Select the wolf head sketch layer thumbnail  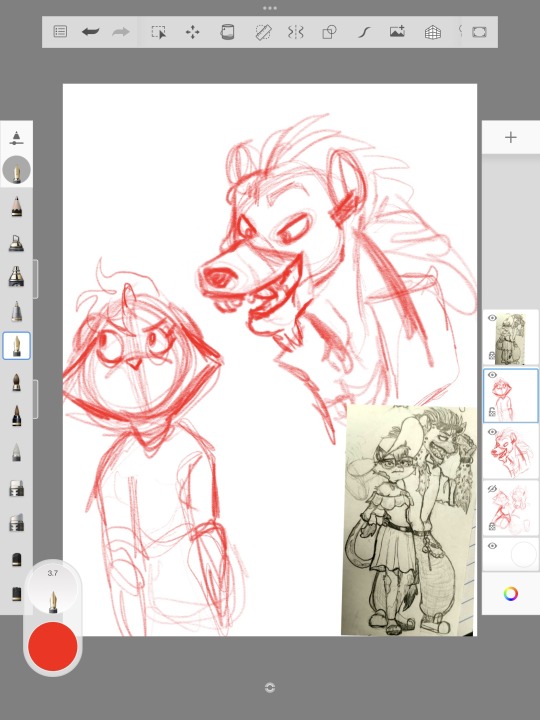tap(511, 452)
